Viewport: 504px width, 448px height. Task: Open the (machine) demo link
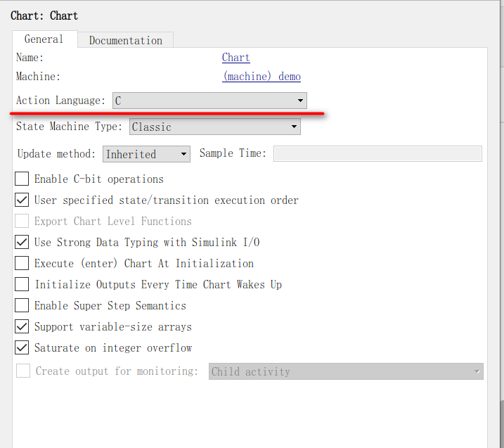261,77
